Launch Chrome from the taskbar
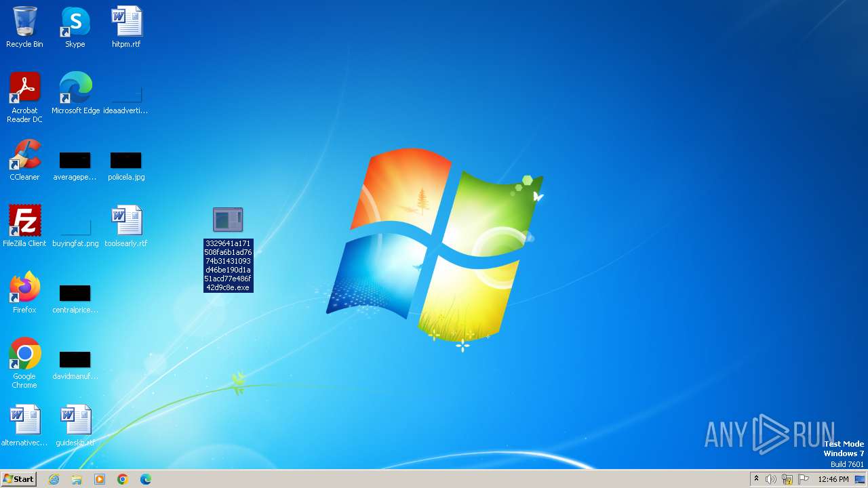Screen dimensions: 868x488 (123, 479)
